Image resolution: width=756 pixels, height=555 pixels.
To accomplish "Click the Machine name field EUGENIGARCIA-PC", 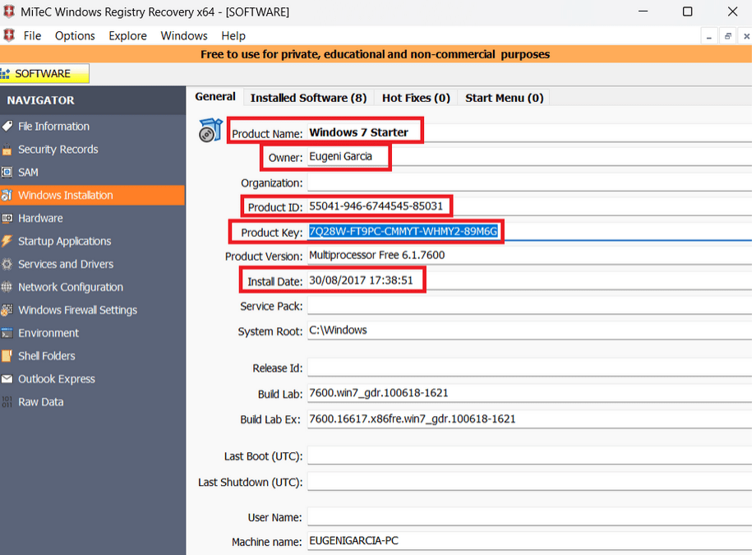I will click(x=529, y=541).
